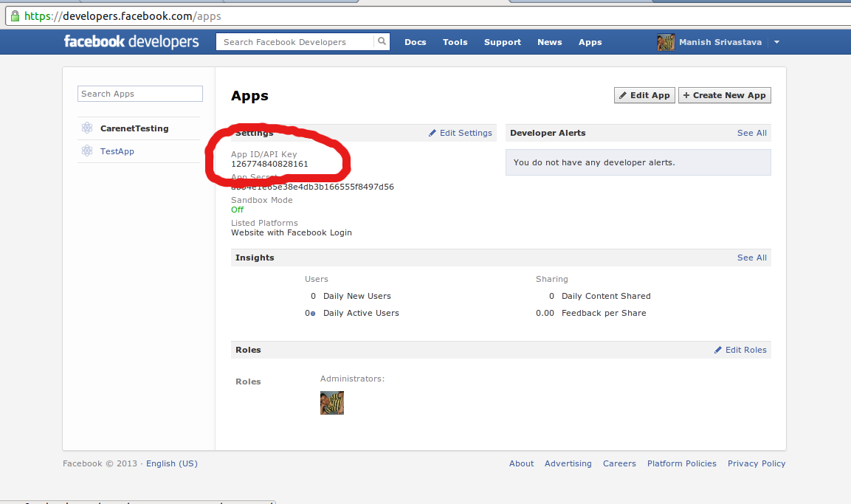Click the TestApp gear icon in sidebar

pos(87,151)
